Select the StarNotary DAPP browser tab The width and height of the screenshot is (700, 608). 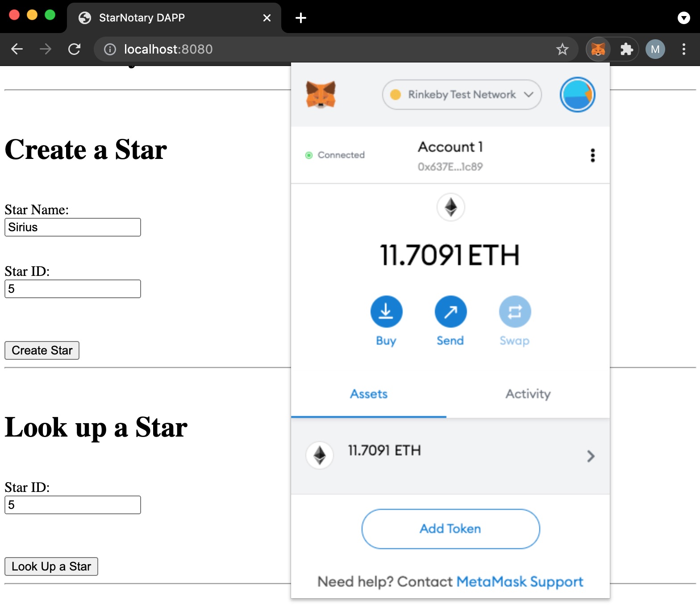pos(174,18)
